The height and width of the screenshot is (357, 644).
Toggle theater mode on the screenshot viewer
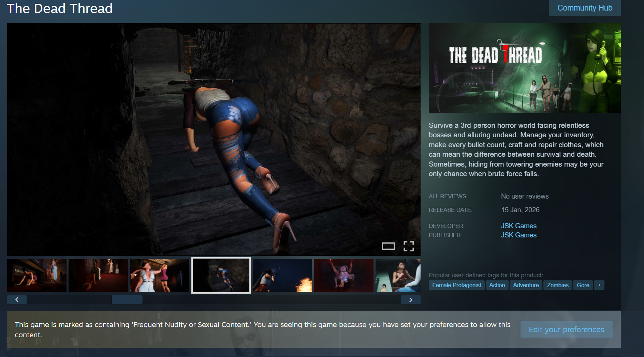point(388,246)
